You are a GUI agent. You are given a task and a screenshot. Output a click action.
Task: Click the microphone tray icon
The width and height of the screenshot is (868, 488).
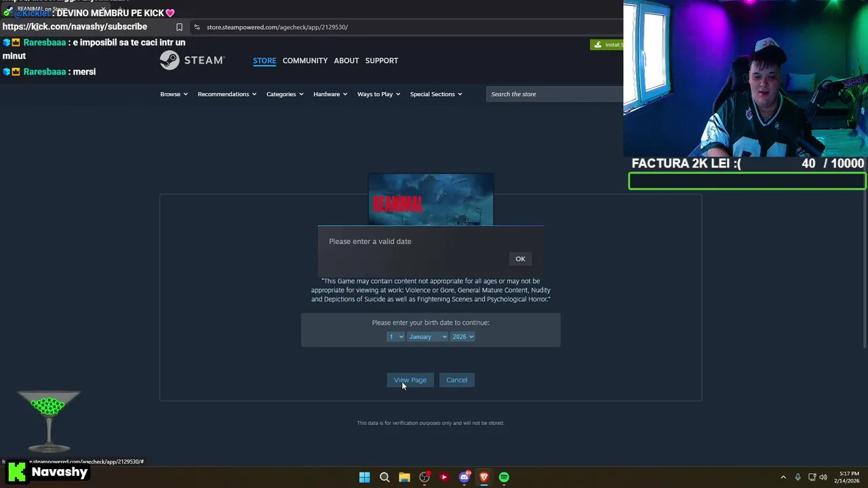coord(797,477)
